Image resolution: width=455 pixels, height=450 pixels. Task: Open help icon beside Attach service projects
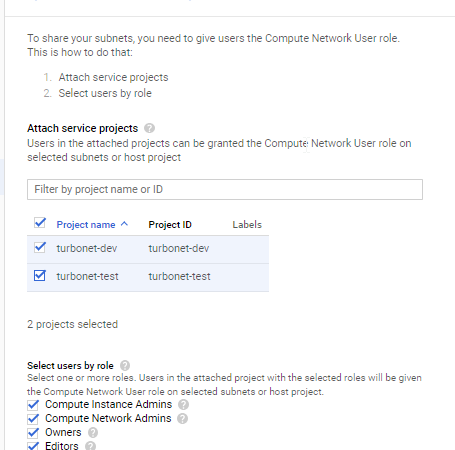149,128
